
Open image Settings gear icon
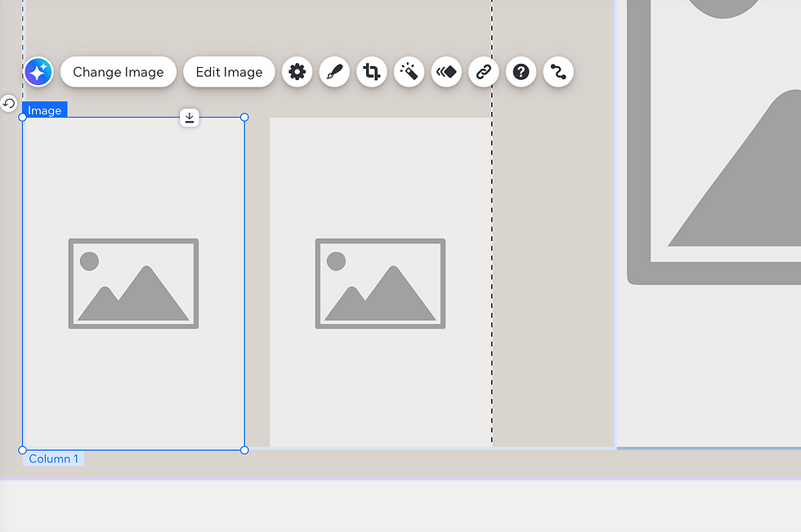coord(298,72)
